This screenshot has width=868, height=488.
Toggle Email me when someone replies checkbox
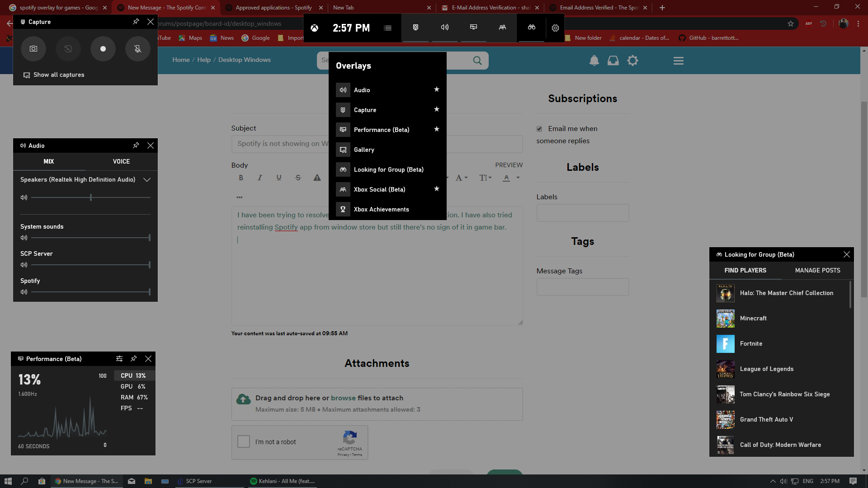pyautogui.click(x=539, y=129)
